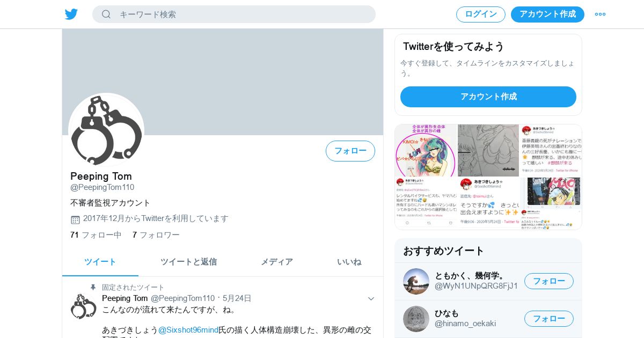The image size is (644, 338).
Task: Click the header アカウント作成 button
Action: [x=547, y=14]
